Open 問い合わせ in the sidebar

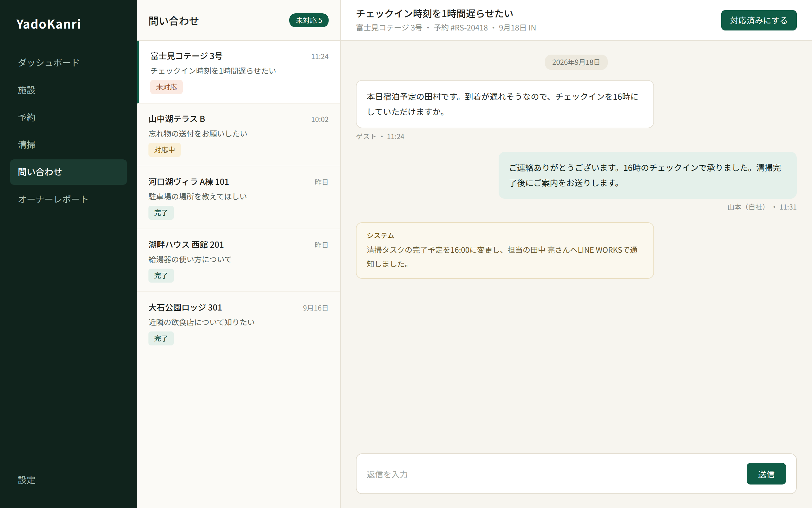point(69,172)
